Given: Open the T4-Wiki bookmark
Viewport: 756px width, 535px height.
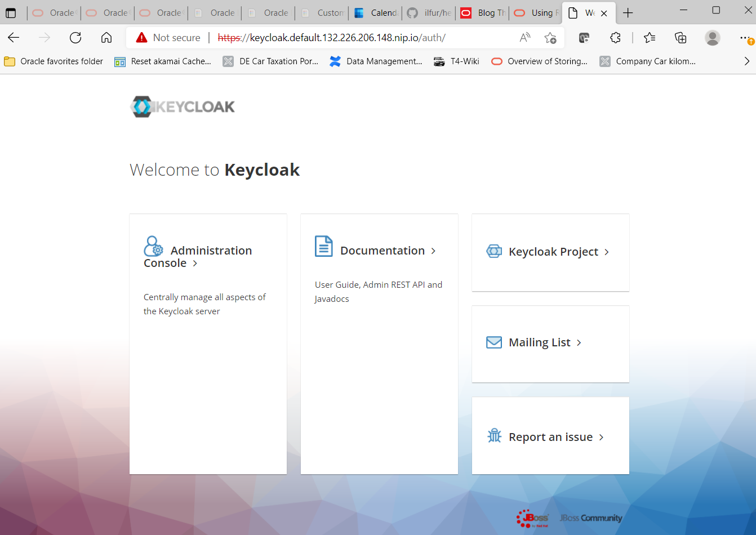Looking at the screenshot, I should [456, 61].
